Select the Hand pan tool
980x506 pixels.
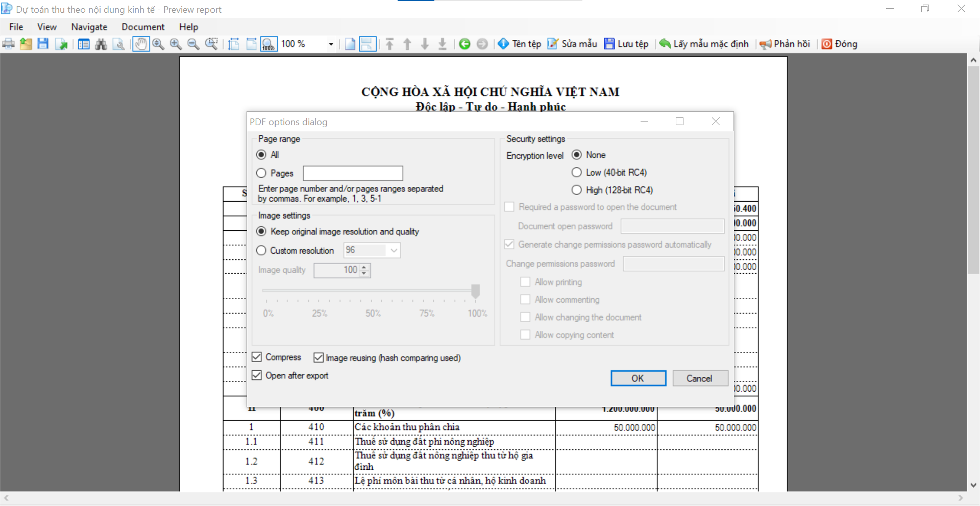coord(141,44)
